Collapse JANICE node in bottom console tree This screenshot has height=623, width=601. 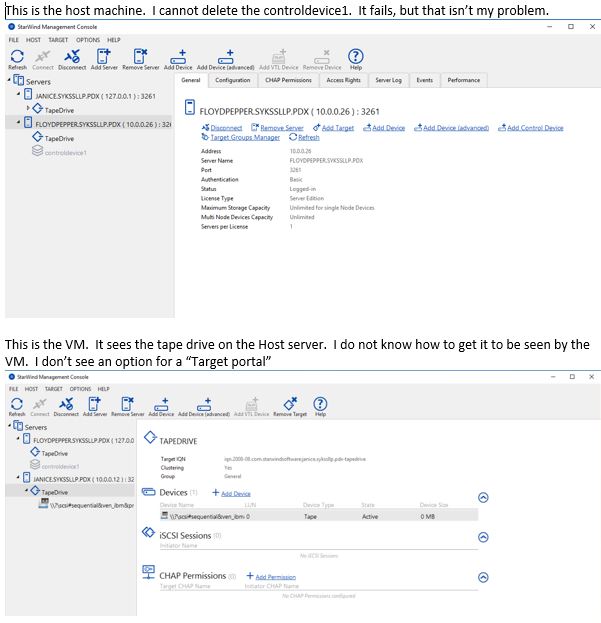18,477
